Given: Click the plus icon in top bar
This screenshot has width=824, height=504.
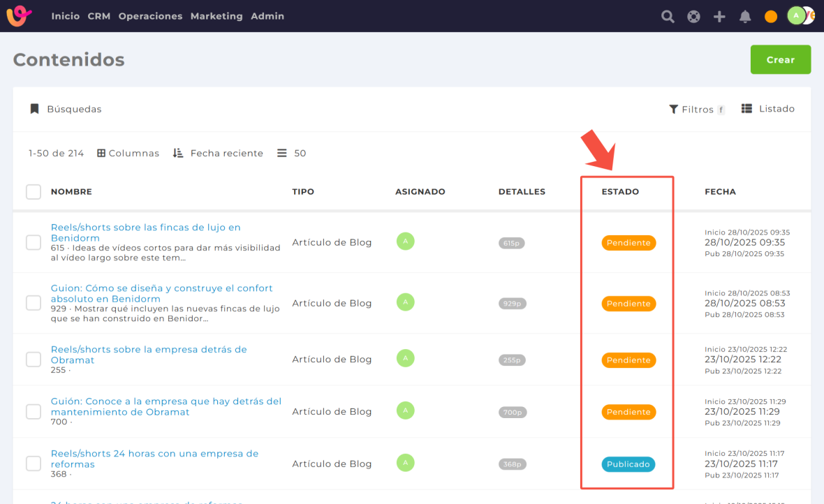Looking at the screenshot, I should [x=719, y=16].
